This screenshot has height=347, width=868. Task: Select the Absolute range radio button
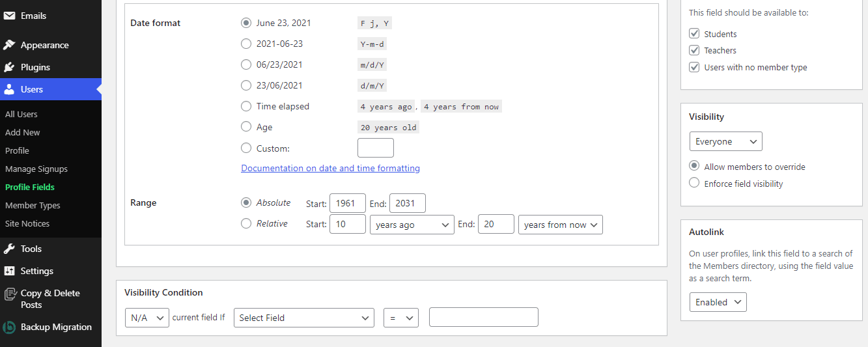[x=246, y=202]
